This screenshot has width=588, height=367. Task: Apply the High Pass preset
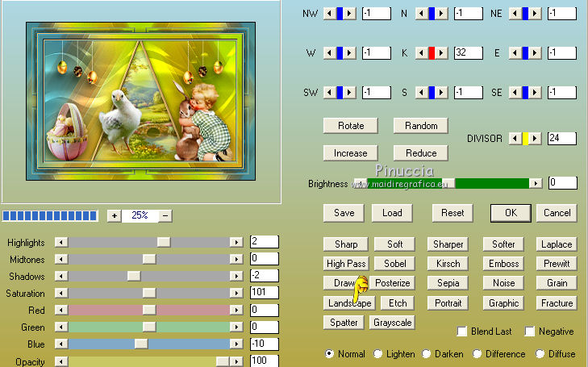346,264
